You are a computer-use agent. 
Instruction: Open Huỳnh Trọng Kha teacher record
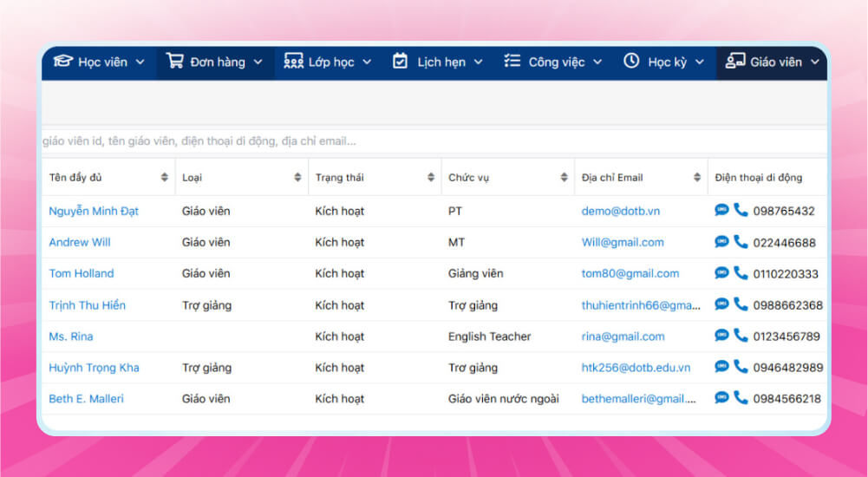[95, 368]
